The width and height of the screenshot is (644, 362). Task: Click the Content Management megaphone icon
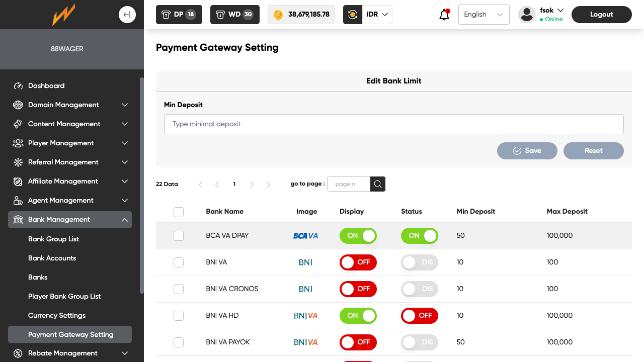(18, 124)
